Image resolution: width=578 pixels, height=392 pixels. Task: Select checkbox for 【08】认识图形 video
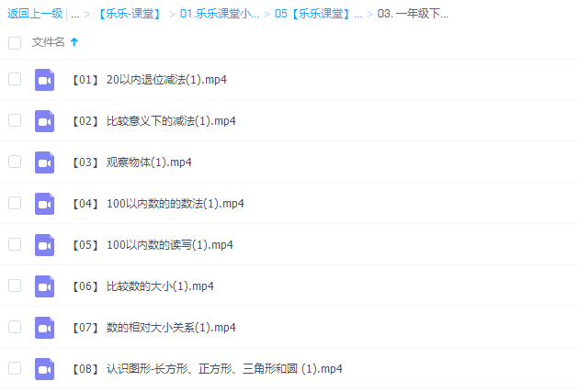(x=14, y=368)
